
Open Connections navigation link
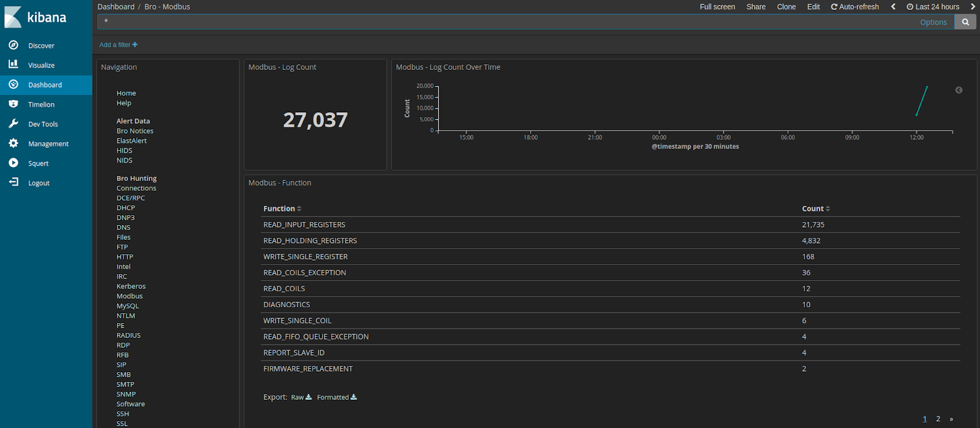tap(137, 188)
